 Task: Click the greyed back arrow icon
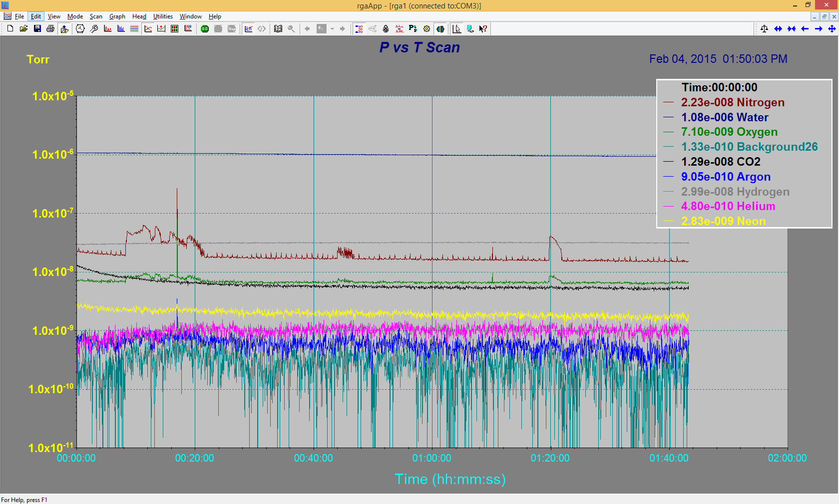coord(308,29)
